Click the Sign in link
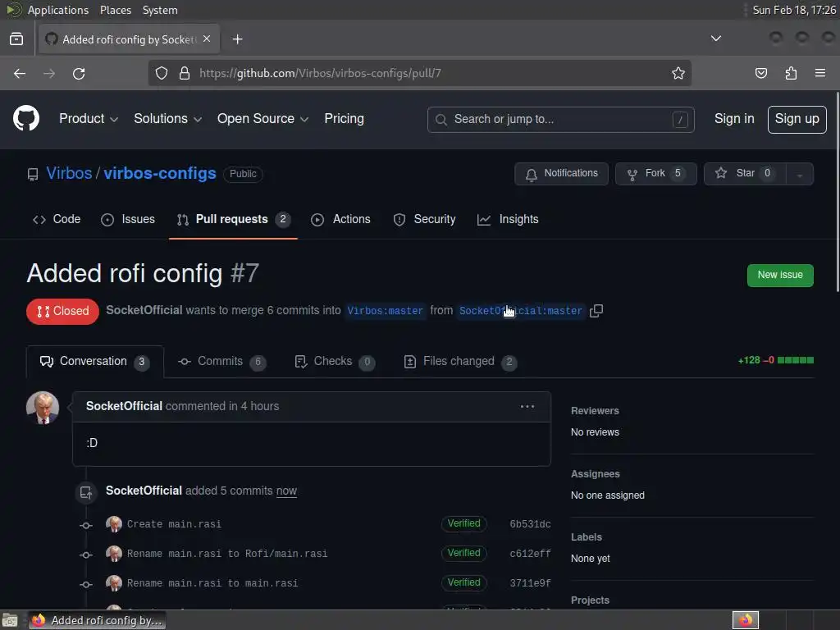The image size is (840, 630). [x=734, y=119]
